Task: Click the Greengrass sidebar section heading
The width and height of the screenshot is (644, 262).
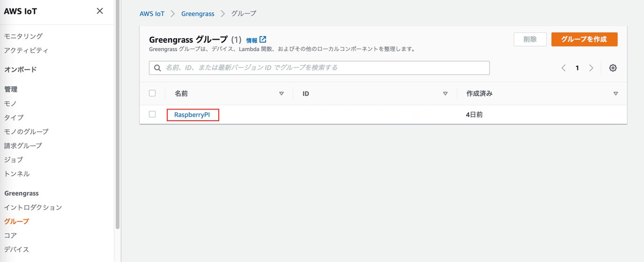Action: click(21, 193)
